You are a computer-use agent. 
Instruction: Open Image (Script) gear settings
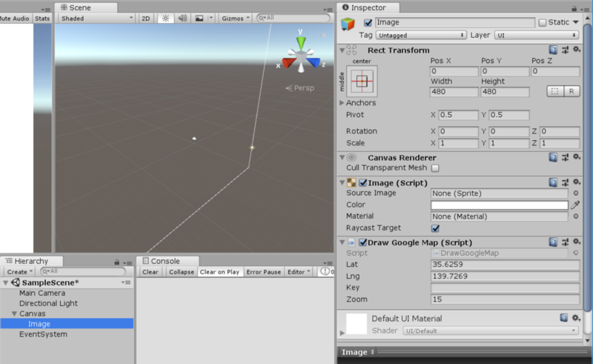tap(577, 182)
